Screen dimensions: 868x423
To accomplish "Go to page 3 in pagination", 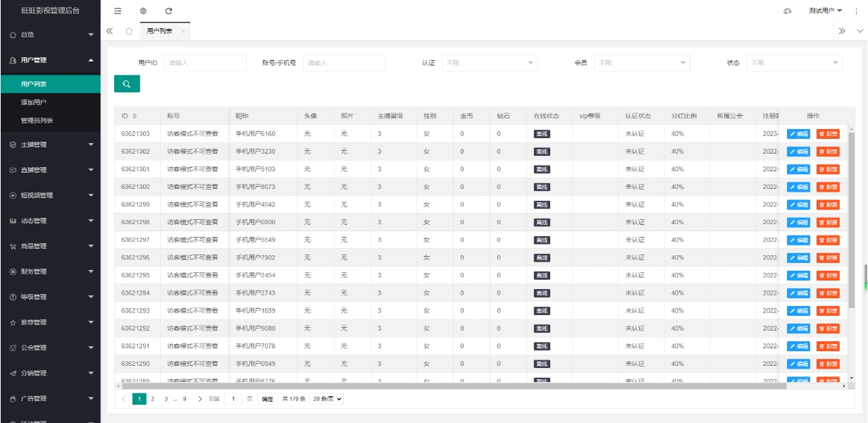I will point(166,399).
